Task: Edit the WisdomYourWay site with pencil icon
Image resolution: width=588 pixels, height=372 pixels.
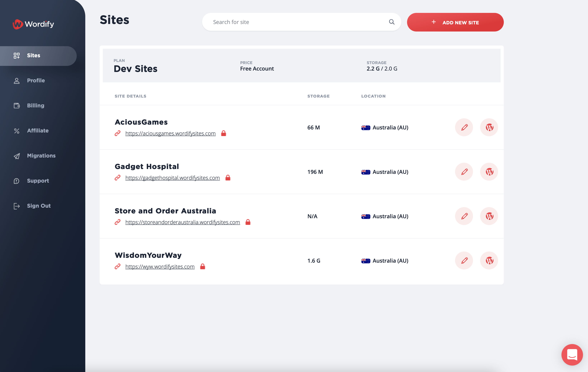Action: click(x=464, y=260)
